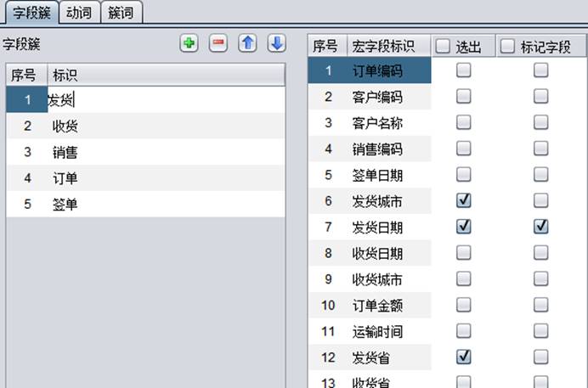This screenshot has height=388, width=588.
Task: Uncheck 选出 for 发货省 row
Action: pos(463,357)
